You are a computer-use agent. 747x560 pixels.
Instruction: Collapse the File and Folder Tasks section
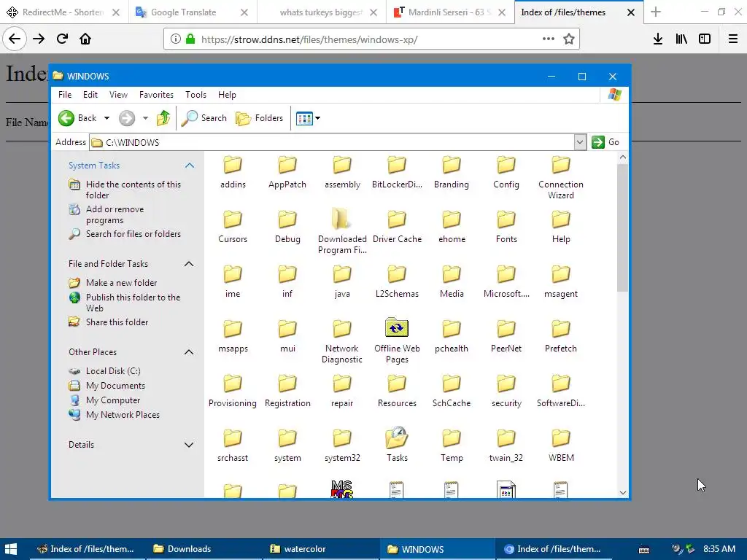(189, 264)
